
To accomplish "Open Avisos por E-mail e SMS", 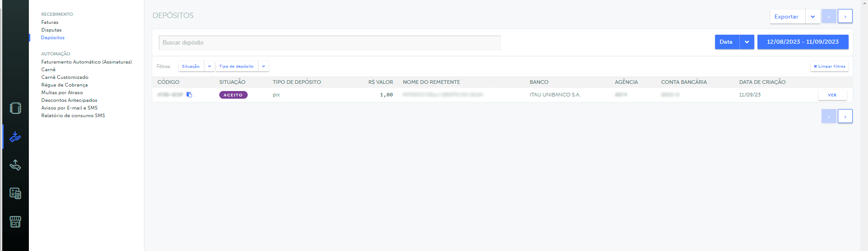I will [69, 108].
